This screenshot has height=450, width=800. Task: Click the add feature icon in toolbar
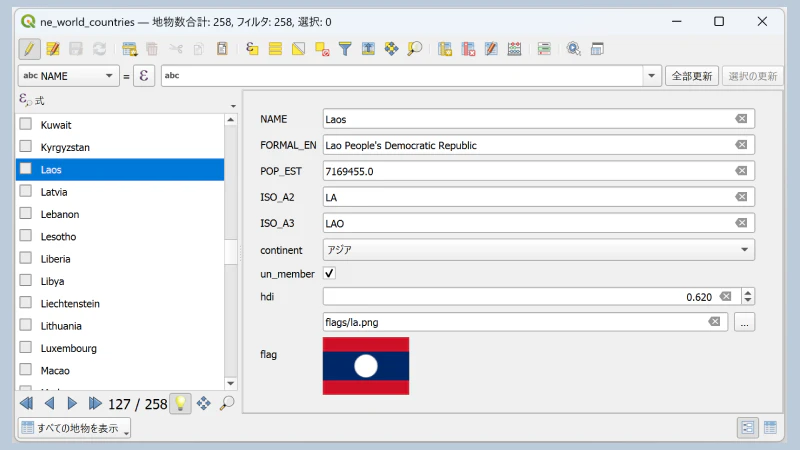coord(129,48)
